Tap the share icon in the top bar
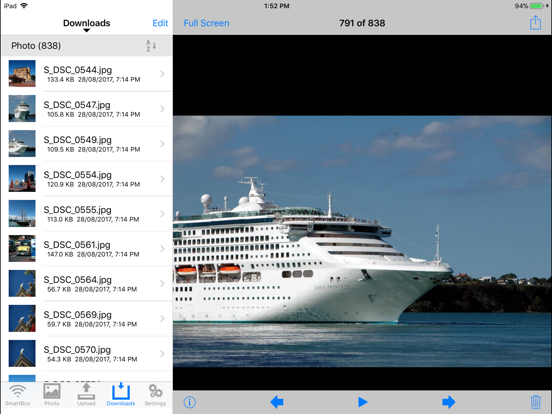This screenshot has width=552, height=414. pyautogui.click(x=535, y=23)
